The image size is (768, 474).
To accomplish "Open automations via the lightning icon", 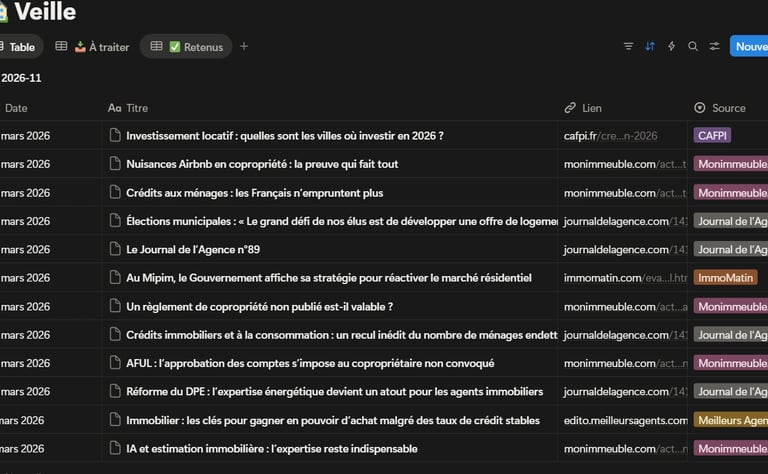I will coord(671,46).
